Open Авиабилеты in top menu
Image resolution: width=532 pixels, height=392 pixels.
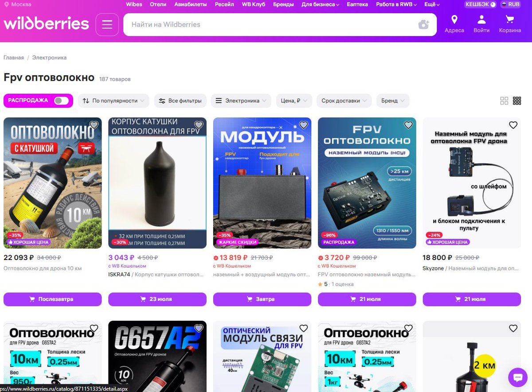(x=191, y=4)
